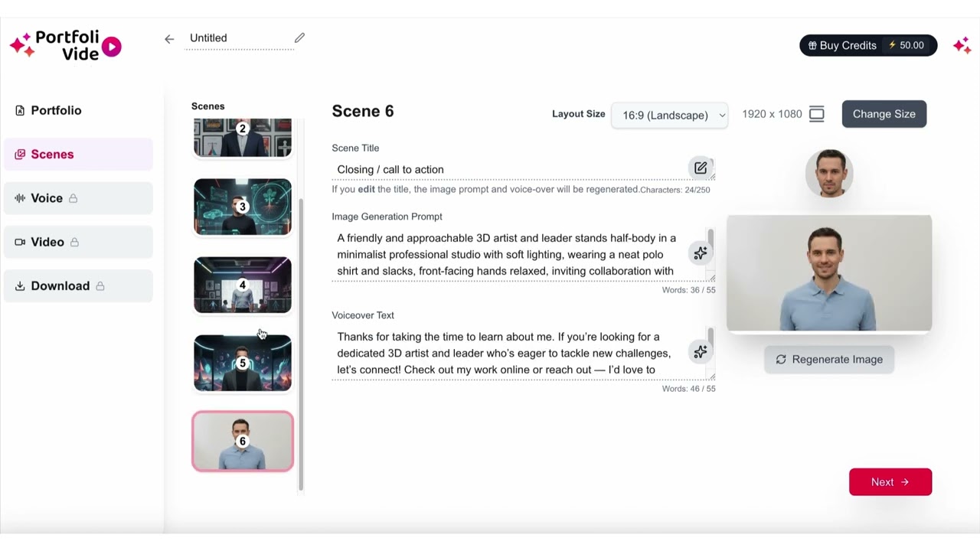Select scene 6 thumbnail
Screen dimensions: 980x551
[243, 442]
